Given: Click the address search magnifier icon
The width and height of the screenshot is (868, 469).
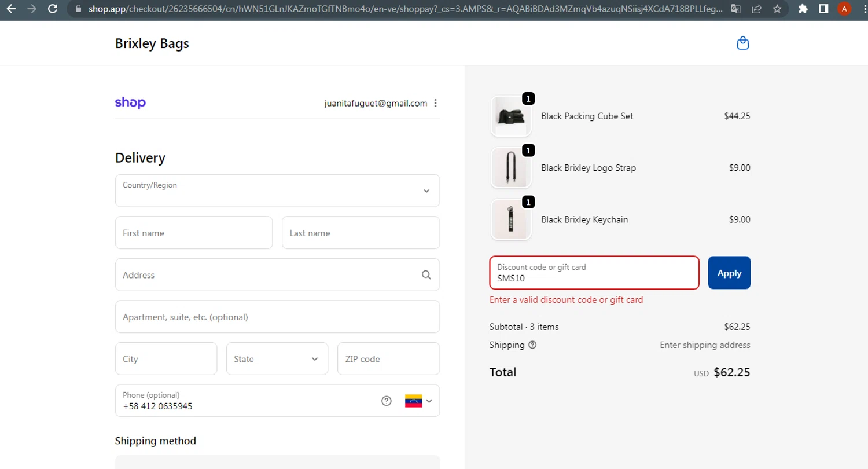Looking at the screenshot, I should point(426,275).
